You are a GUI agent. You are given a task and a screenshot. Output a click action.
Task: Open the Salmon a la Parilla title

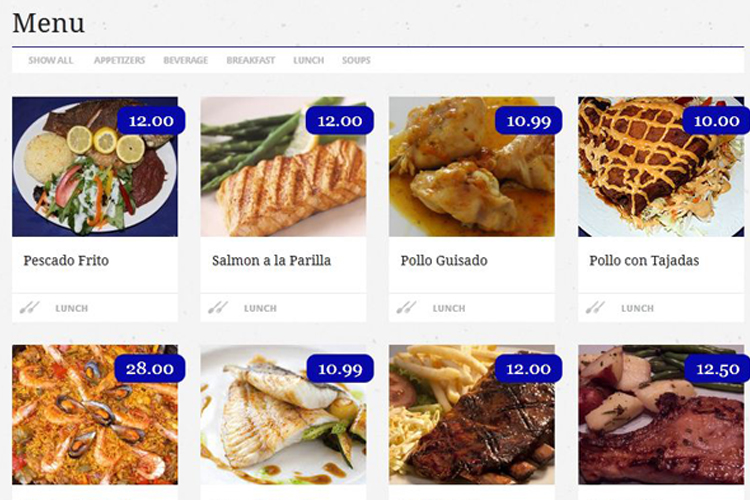pos(271,260)
